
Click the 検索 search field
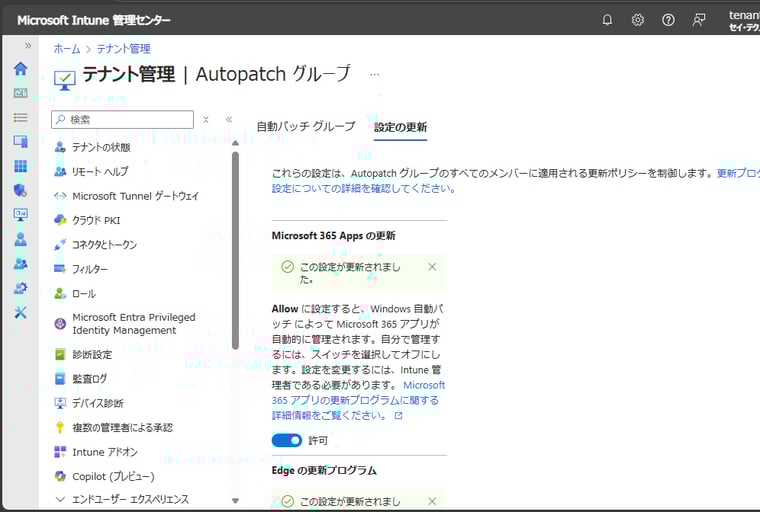pos(122,119)
